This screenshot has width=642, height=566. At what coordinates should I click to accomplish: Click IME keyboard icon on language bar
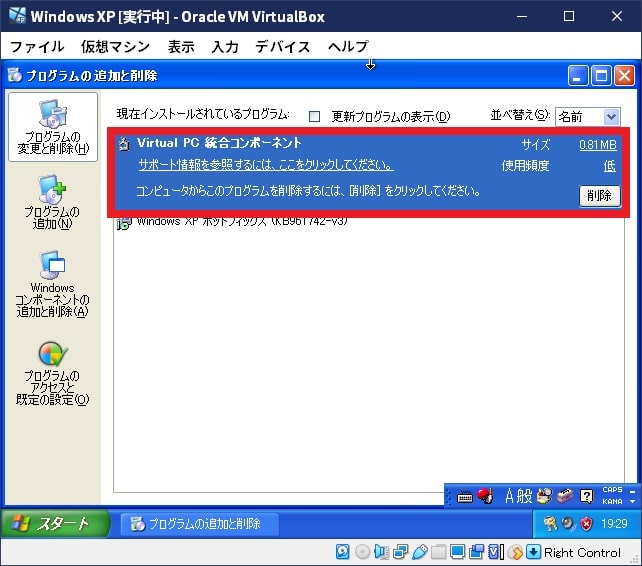coord(465,497)
